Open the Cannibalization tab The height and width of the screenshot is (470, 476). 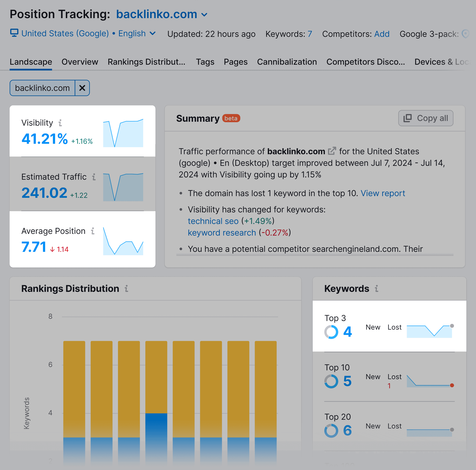(287, 62)
